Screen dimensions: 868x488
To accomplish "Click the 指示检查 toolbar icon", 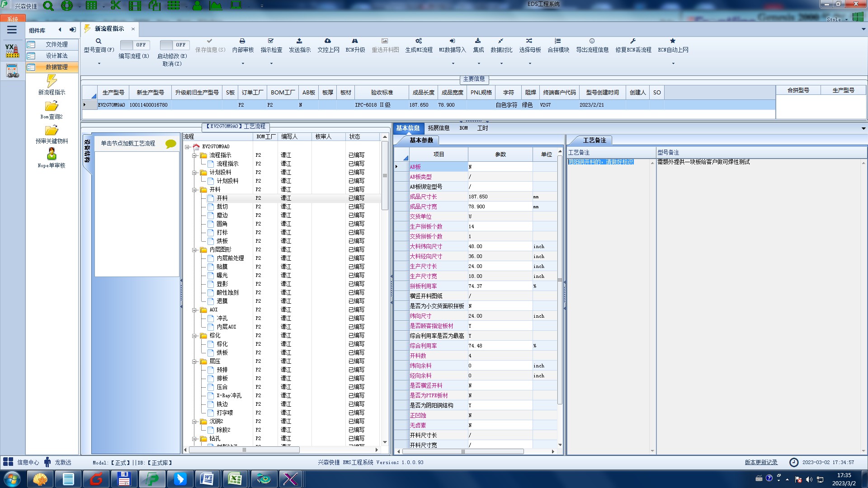I will click(271, 41).
